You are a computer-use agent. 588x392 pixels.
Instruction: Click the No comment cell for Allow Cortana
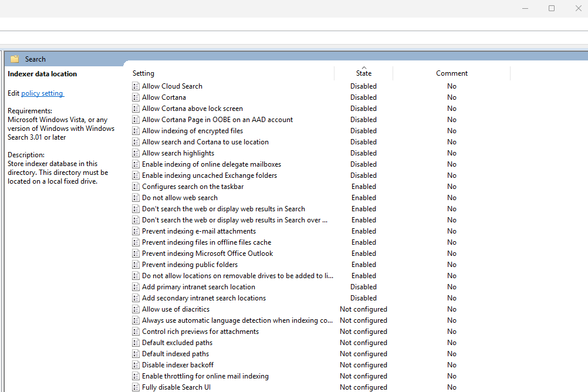pyautogui.click(x=451, y=97)
